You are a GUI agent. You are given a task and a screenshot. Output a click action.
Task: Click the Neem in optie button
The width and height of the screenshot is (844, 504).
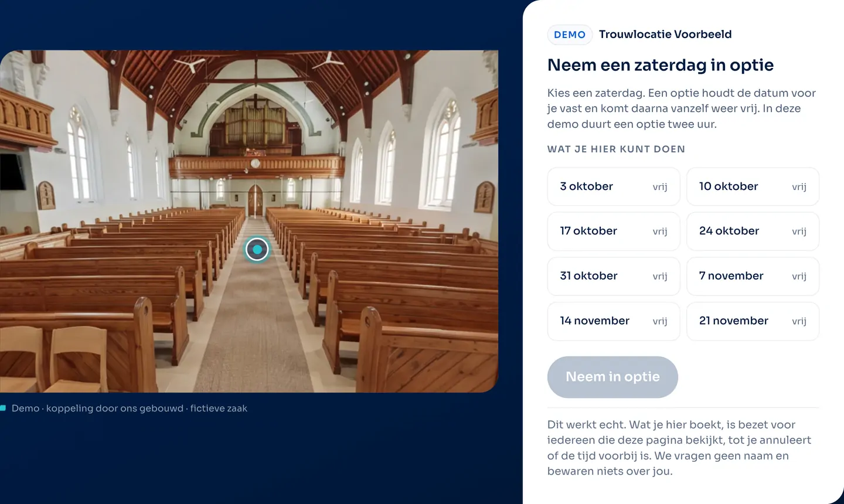tap(612, 377)
